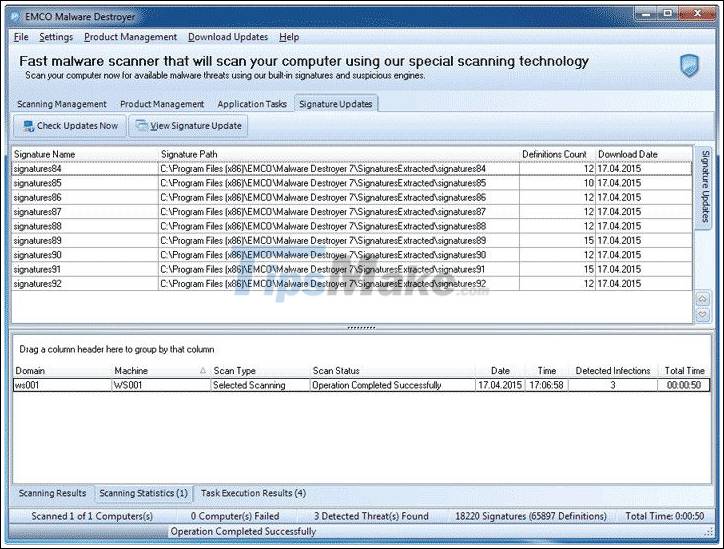Click the Domain column header

62,371
